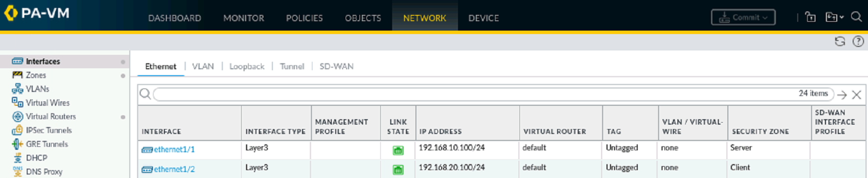
Task: Click the ethernet1/2 green link state icon
Action: coord(398,170)
